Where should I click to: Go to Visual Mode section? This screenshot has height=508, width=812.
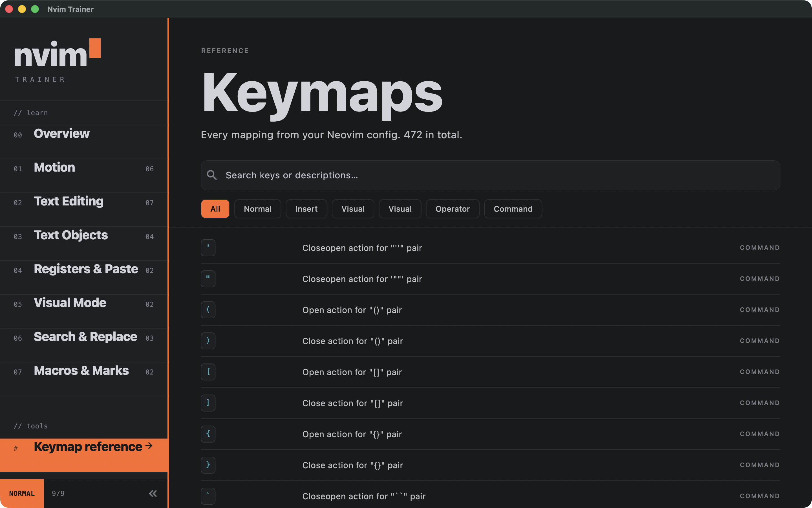click(83, 311)
